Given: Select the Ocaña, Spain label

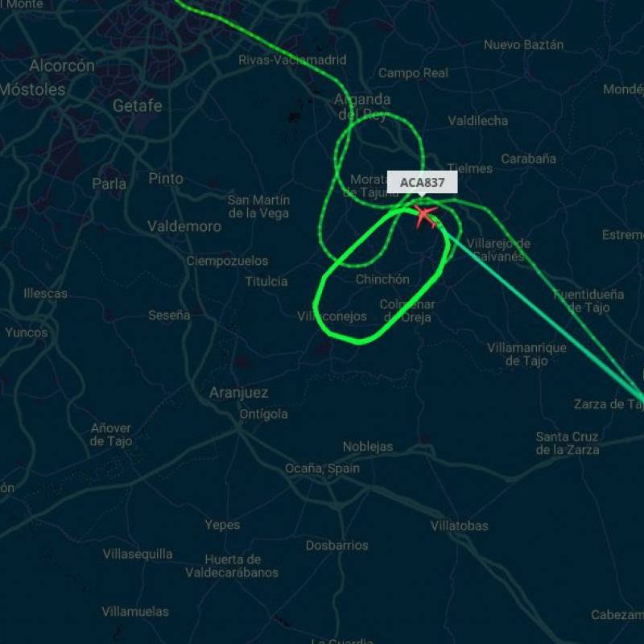Looking at the screenshot, I should click(x=323, y=469).
